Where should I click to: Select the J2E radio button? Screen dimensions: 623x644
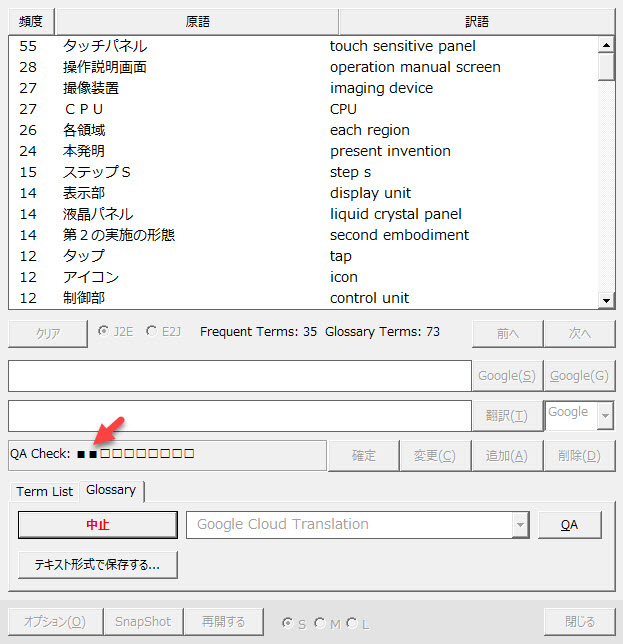[x=104, y=331]
